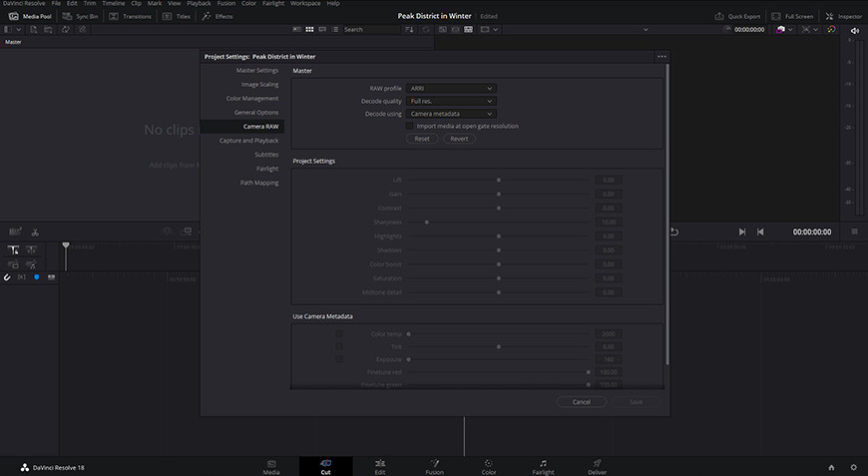Click the Lift slider handle
Image resolution: width=868 pixels, height=476 pixels.
point(499,180)
